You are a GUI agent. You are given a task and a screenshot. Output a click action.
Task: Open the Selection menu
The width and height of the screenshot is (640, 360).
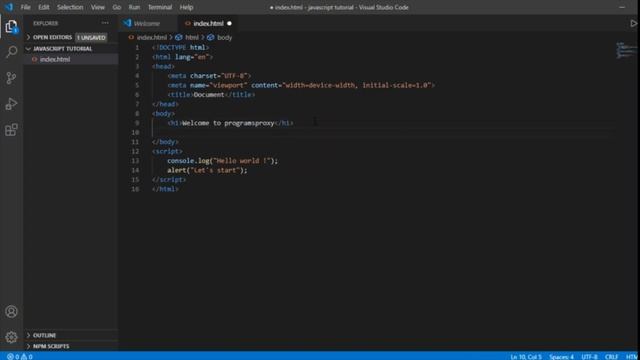pos(70,7)
